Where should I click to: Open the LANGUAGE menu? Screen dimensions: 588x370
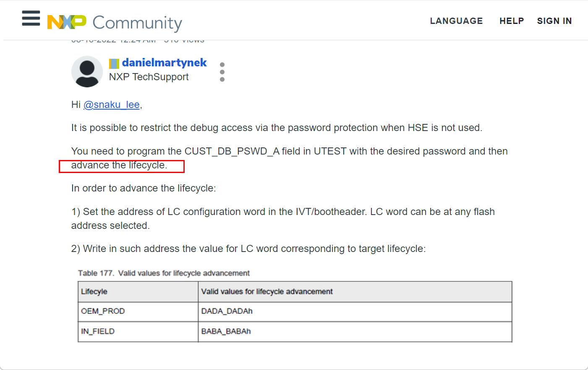coord(456,21)
